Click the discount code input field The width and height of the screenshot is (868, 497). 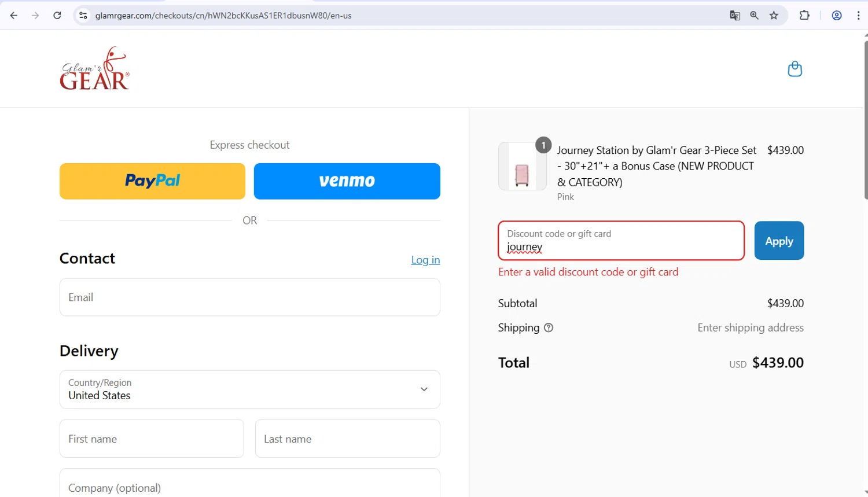(x=621, y=241)
